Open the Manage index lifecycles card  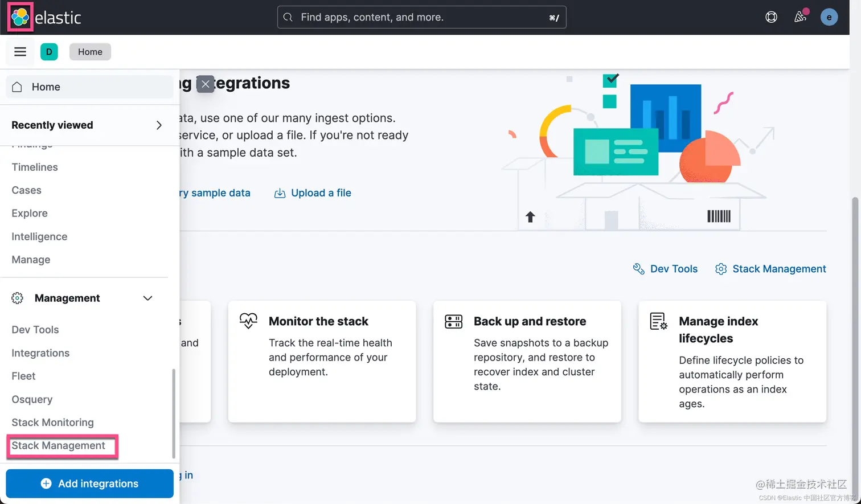tap(732, 362)
